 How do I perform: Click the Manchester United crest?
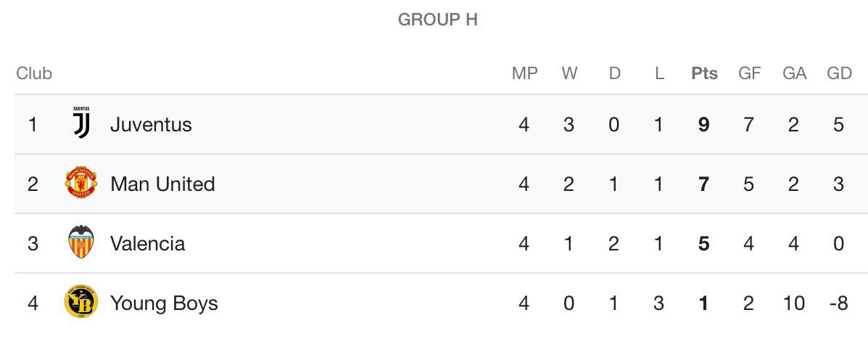coord(81,181)
